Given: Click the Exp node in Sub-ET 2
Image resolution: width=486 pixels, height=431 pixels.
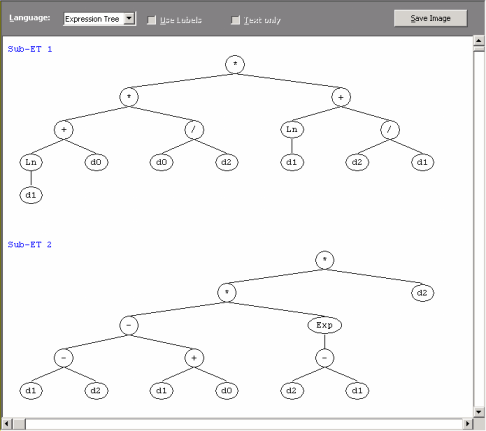Looking at the screenshot, I should 324,325.
